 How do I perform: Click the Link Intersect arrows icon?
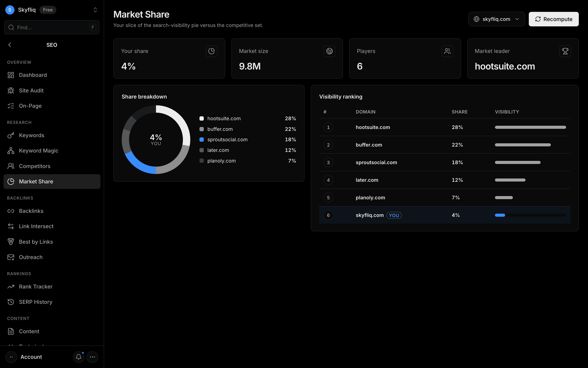[x=11, y=226]
